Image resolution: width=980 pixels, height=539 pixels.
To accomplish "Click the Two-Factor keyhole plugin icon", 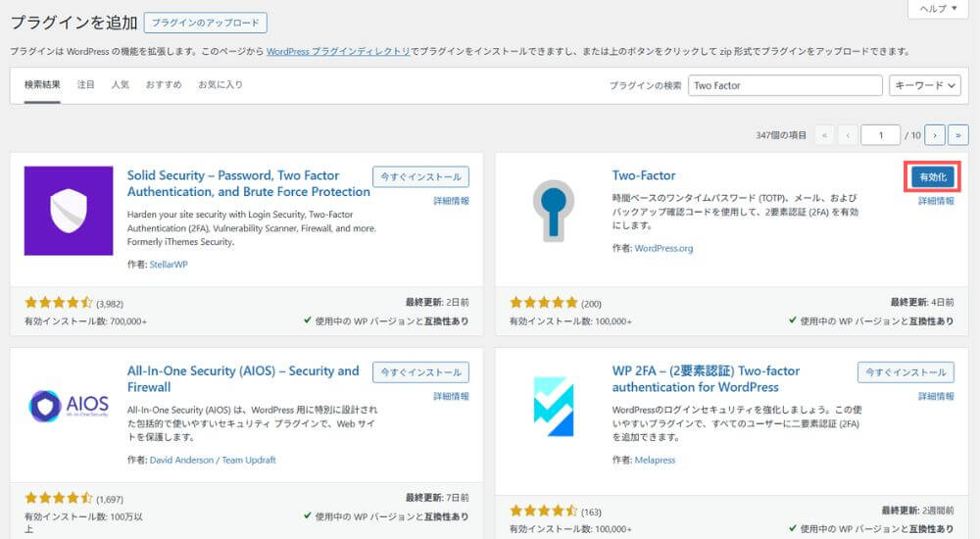I will tap(553, 211).
